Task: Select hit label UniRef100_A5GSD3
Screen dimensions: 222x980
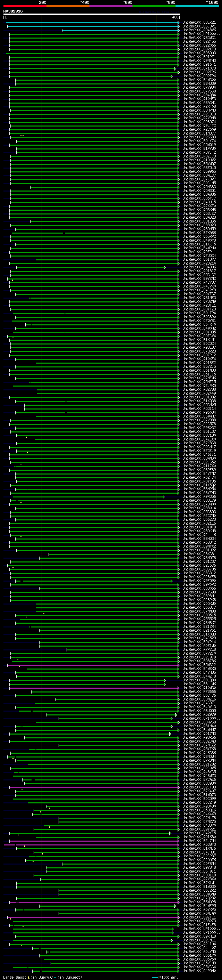Action: [x=199, y=512]
